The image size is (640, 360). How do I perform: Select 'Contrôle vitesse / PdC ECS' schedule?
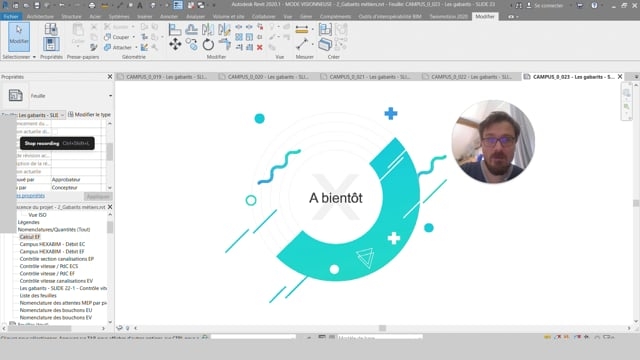[49, 266]
